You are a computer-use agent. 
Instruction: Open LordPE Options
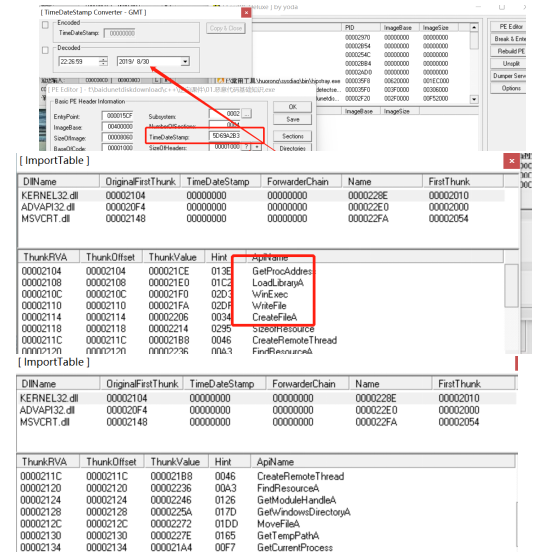pos(509,88)
